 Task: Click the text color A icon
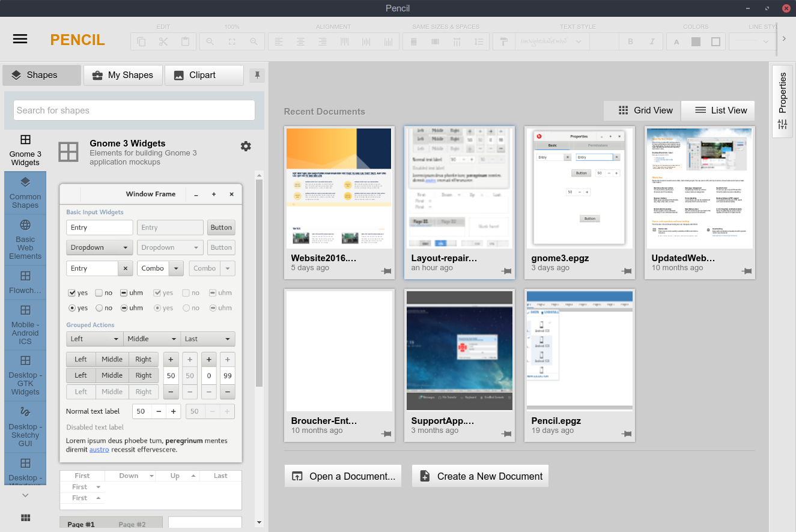[676, 41]
